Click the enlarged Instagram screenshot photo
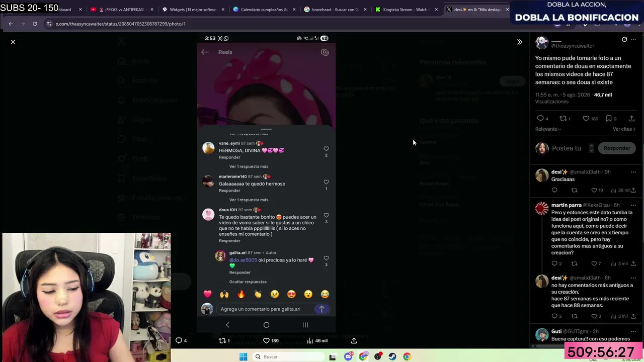The height and width of the screenshot is (362, 644). (x=266, y=183)
